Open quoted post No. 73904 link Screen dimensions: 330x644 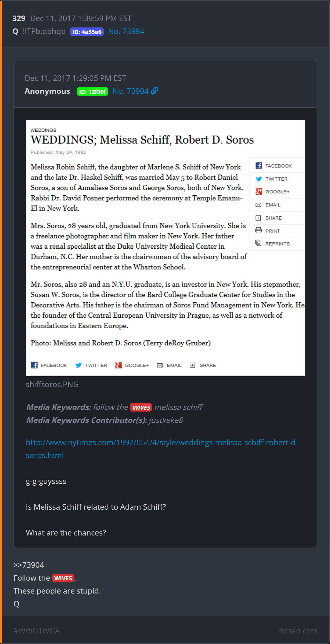click(130, 91)
